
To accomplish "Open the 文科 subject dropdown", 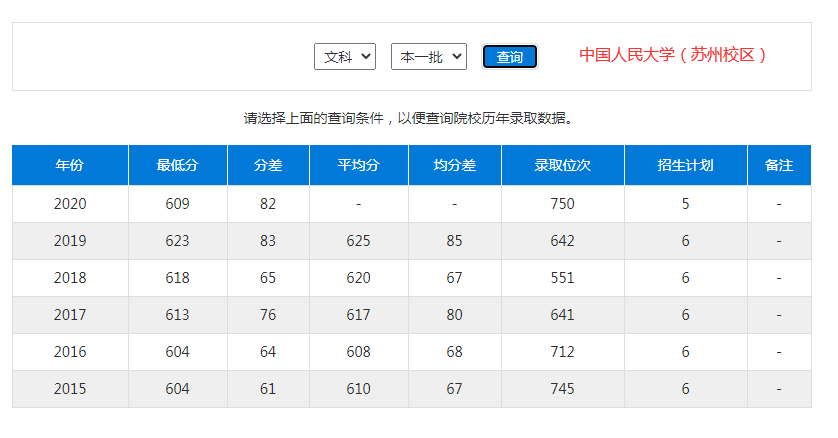I will tap(345, 57).
